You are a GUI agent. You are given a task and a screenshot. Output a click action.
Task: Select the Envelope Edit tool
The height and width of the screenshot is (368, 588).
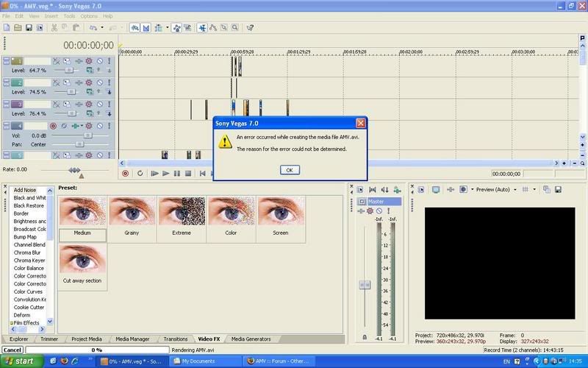click(213, 27)
